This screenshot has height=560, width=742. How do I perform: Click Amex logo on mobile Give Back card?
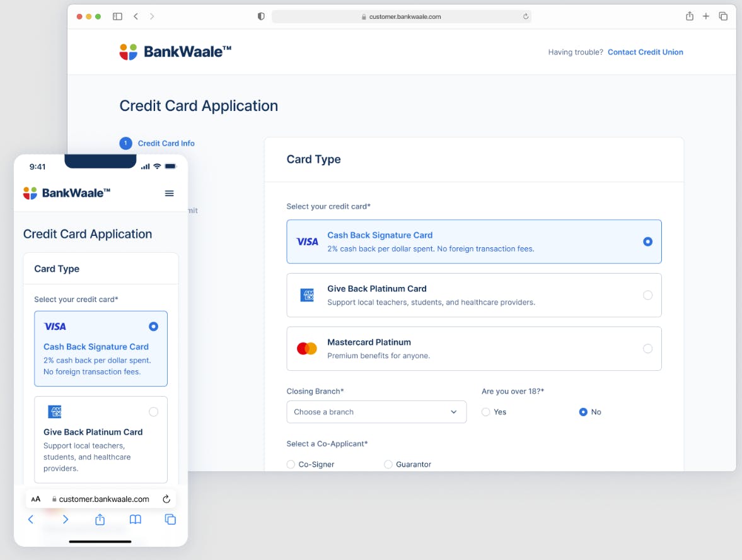point(55,412)
